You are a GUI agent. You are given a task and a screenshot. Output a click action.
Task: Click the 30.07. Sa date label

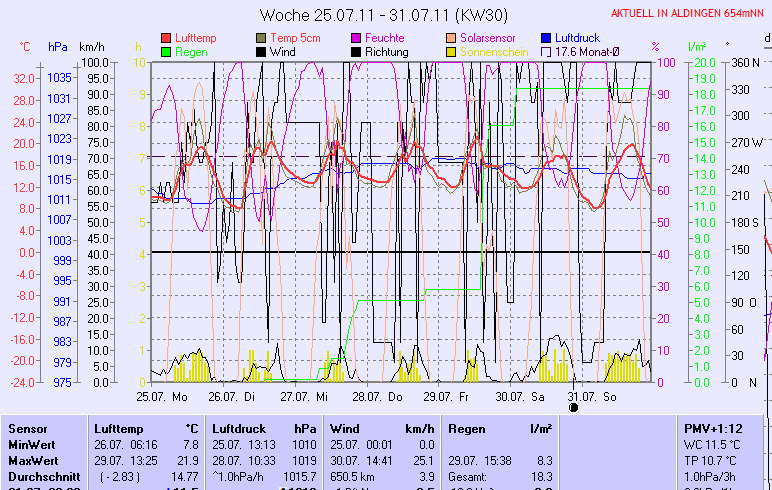click(x=526, y=396)
